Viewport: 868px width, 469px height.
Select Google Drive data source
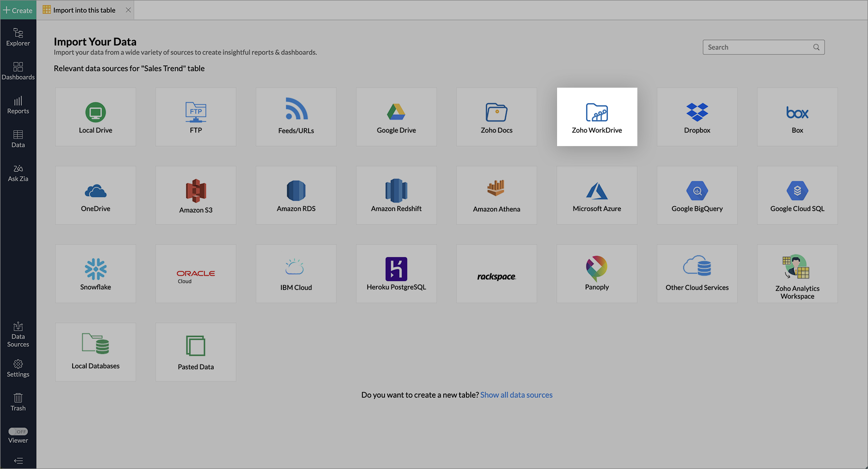tap(396, 117)
